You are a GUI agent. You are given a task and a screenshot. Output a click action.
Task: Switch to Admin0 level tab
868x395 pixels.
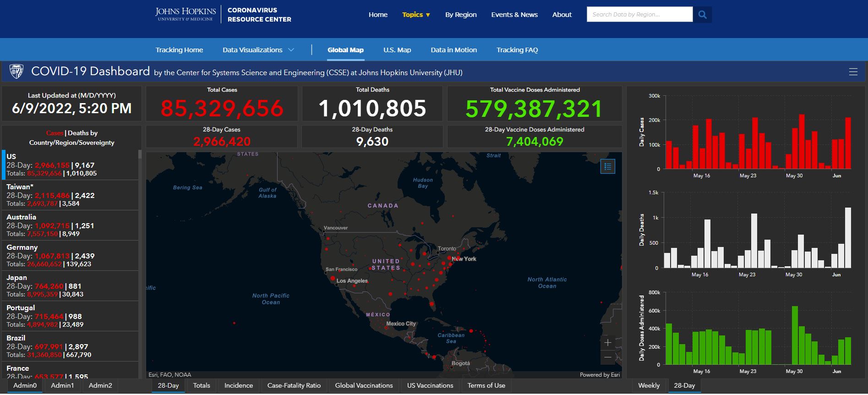25,385
